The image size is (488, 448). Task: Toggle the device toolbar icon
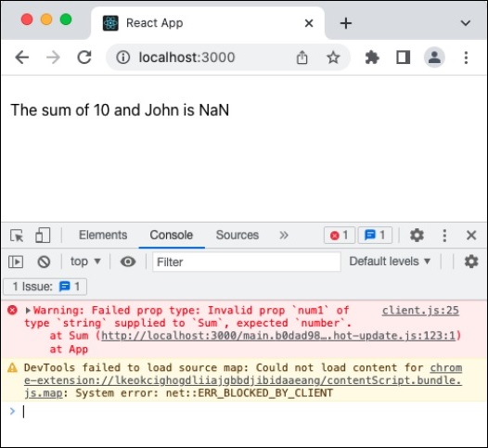point(43,236)
